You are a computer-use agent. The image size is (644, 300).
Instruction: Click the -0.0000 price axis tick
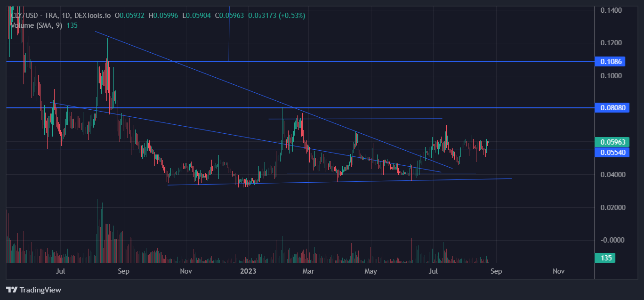[612, 240]
